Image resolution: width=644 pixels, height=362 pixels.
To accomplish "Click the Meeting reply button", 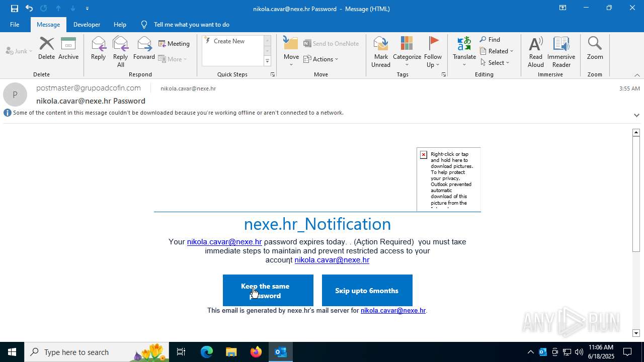I will click(174, 44).
